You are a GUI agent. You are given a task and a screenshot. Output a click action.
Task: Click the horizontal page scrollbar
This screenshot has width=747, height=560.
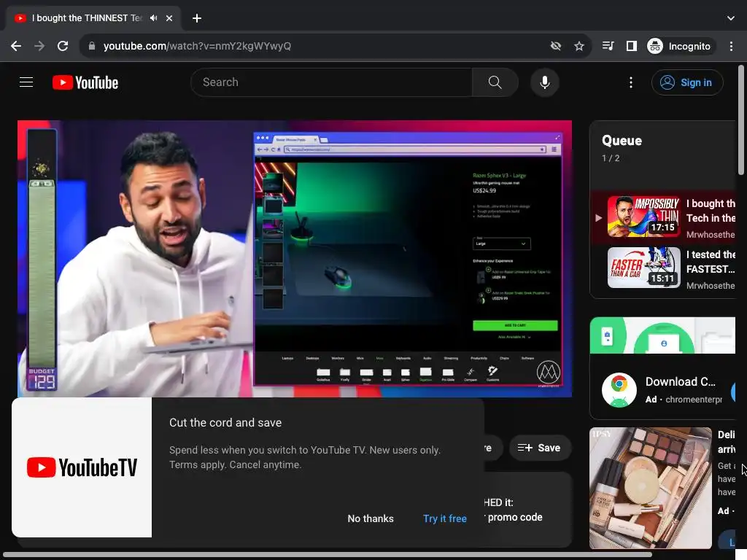tap(328, 555)
